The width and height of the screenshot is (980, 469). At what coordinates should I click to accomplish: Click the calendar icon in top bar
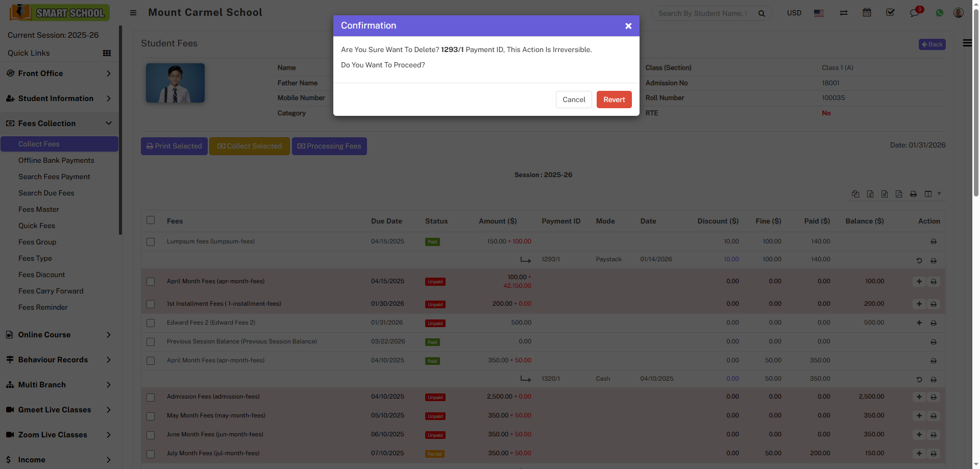pos(867,13)
